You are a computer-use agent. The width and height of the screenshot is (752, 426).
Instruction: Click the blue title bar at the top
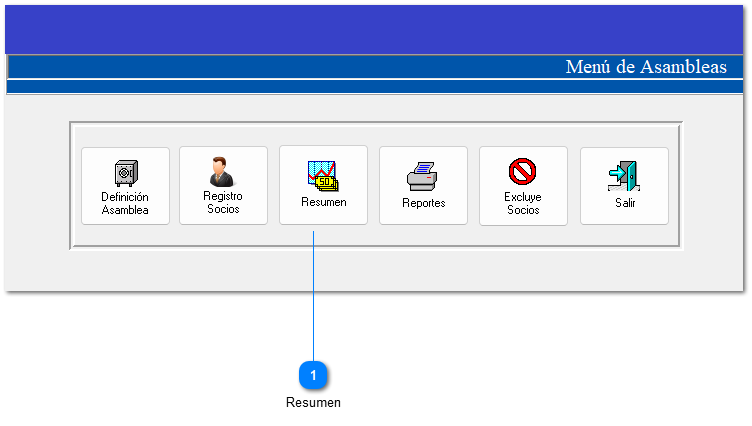click(x=375, y=28)
